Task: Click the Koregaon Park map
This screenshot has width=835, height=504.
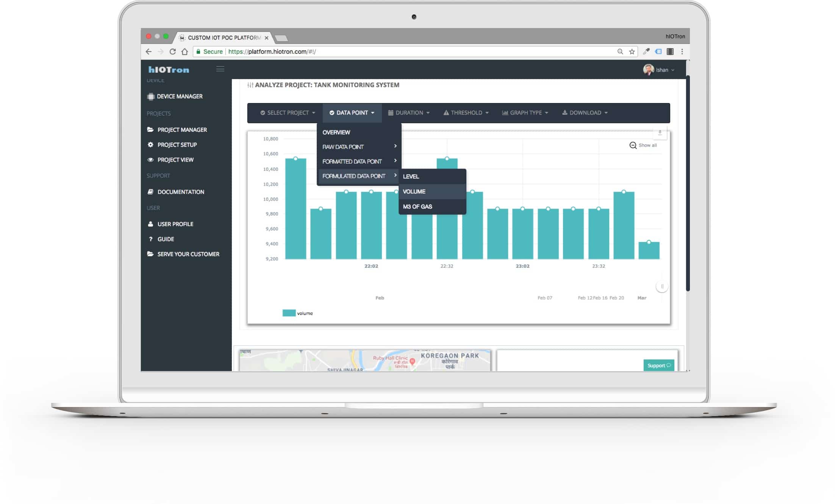Action: pyautogui.click(x=365, y=360)
